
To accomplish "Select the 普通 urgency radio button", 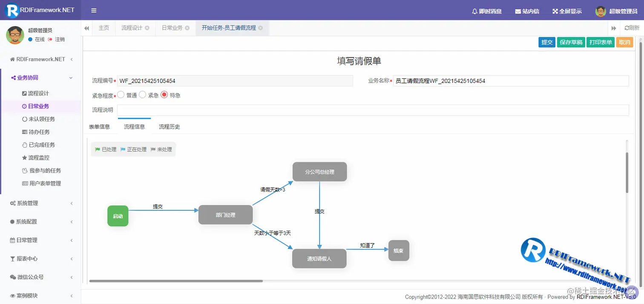I will 121,95.
